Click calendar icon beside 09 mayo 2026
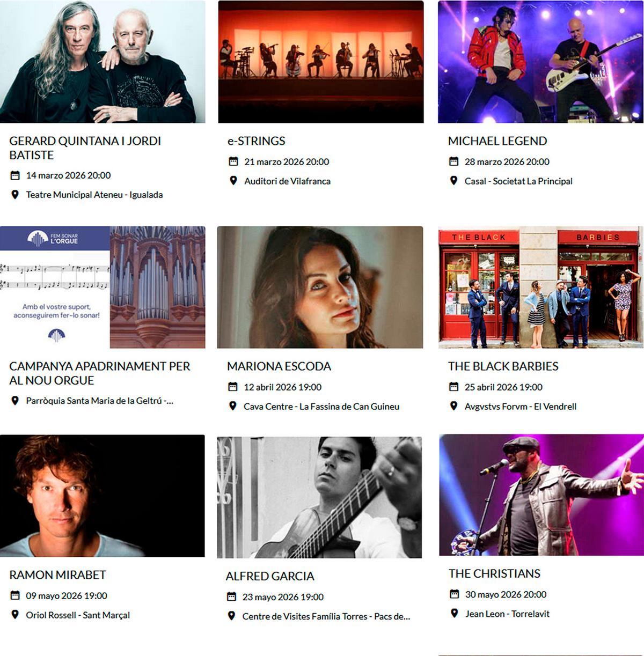This screenshot has width=644, height=656. click(15, 595)
